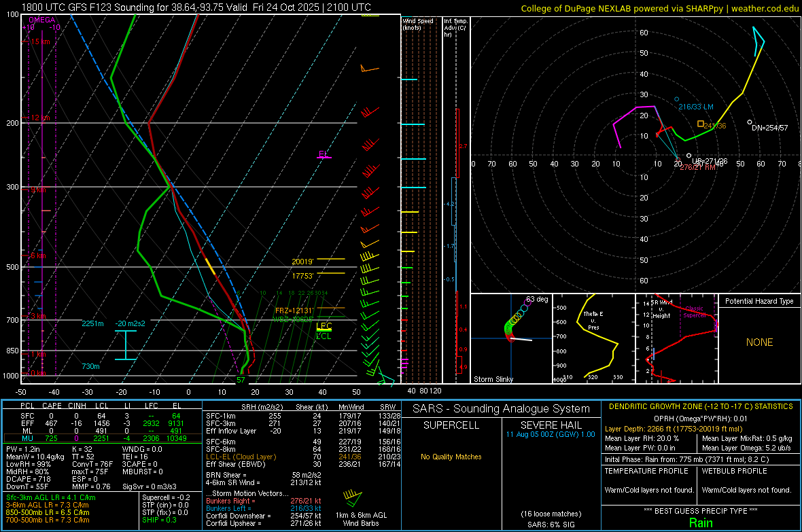Click the ConvT = 76F value
This screenshot has width=802, height=532.
click(92, 465)
